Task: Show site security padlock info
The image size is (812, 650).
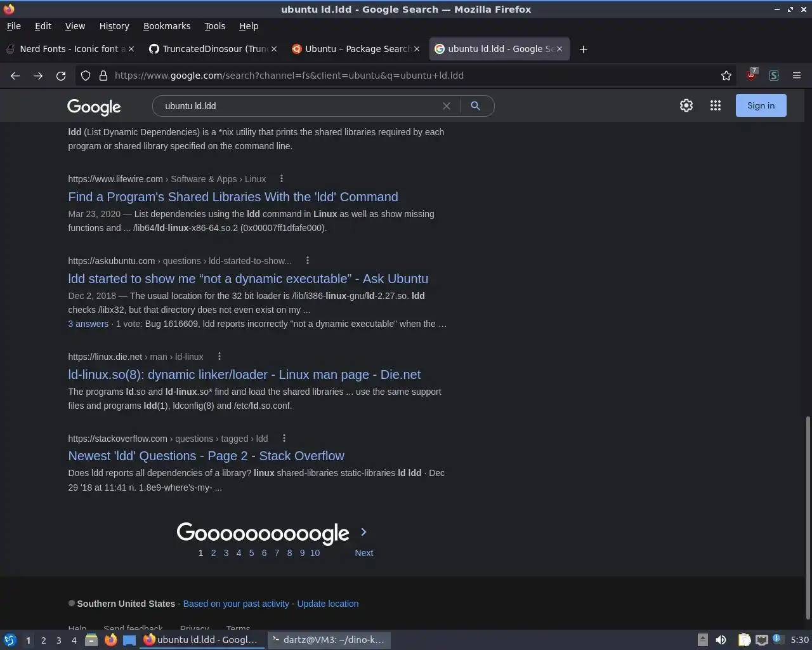Action: (x=103, y=76)
